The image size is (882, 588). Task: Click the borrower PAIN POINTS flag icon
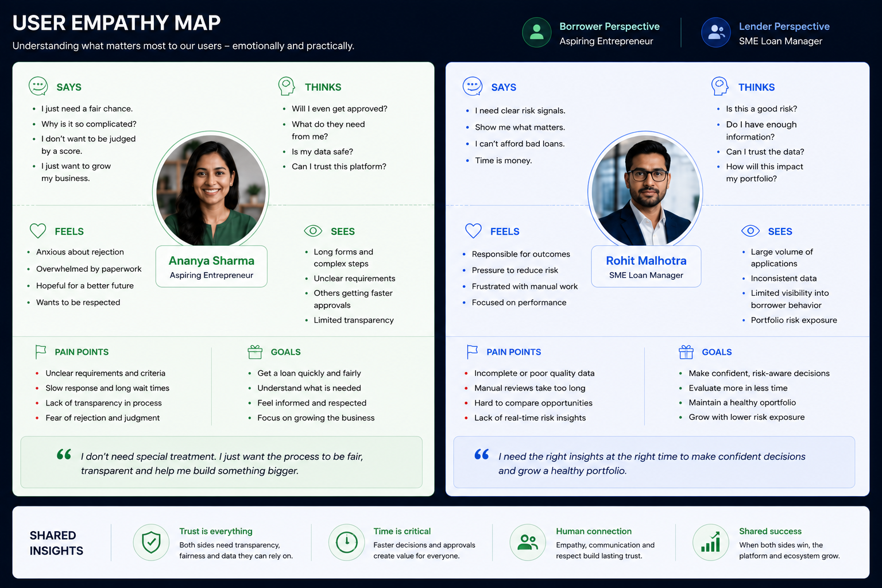pos(41,351)
